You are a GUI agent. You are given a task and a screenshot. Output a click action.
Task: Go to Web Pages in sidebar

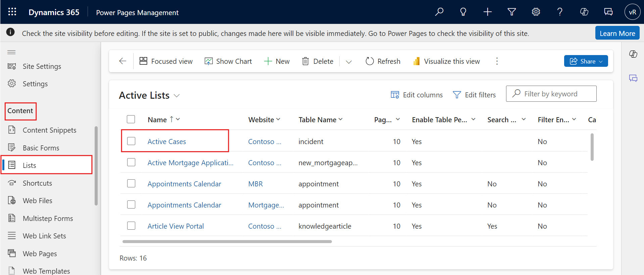pyautogui.click(x=40, y=254)
